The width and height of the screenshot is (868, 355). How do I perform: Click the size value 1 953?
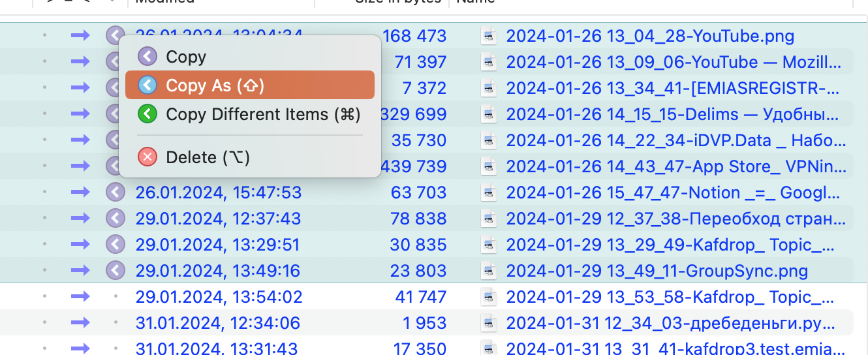click(425, 323)
